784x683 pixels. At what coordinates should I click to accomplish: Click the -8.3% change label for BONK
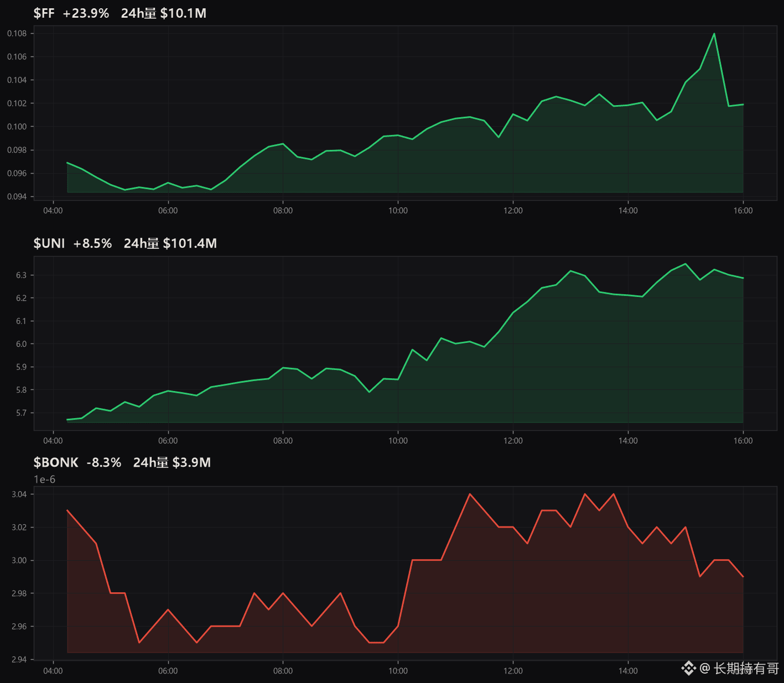tap(104, 462)
